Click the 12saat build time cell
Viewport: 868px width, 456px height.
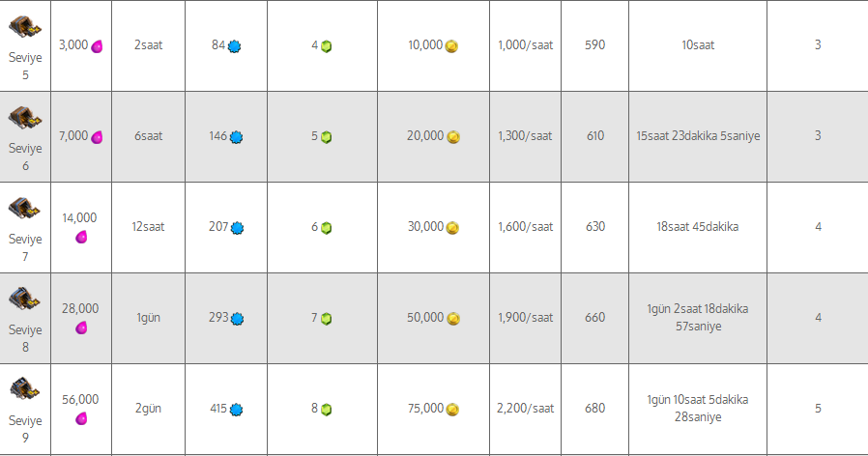pos(148,227)
